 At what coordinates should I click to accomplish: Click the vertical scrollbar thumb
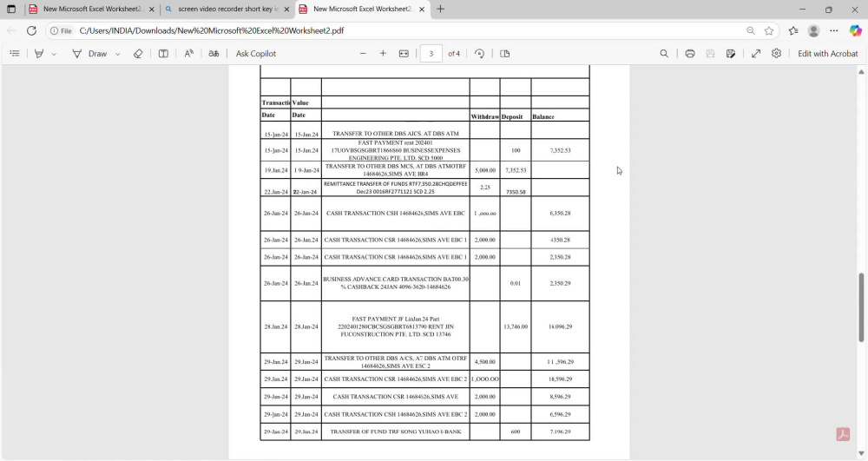(861, 307)
